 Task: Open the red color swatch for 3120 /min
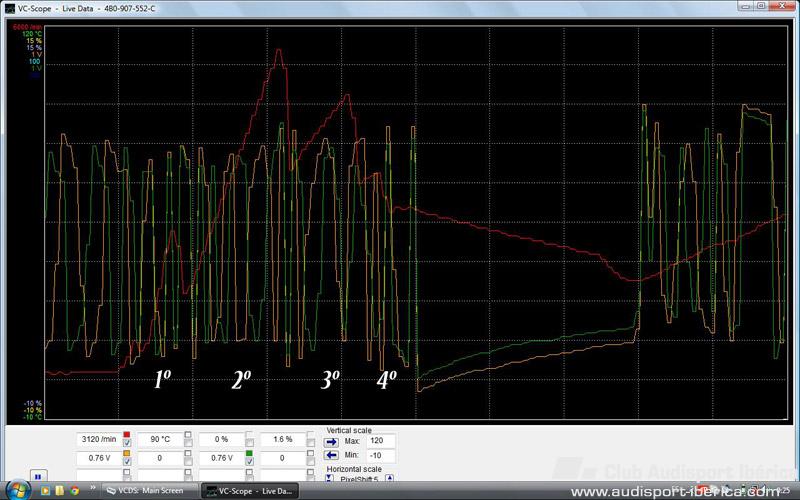[127, 434]
